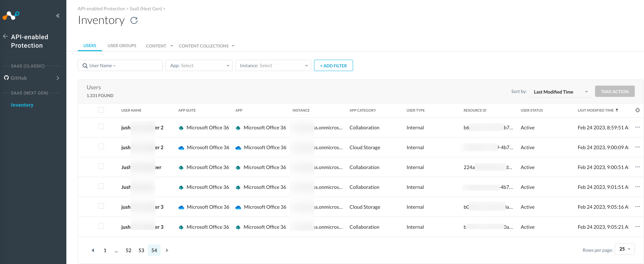Select the App filter dropdown
This screenshot has height=264, width=644.
pyautogui.click(x=200, y=65)
